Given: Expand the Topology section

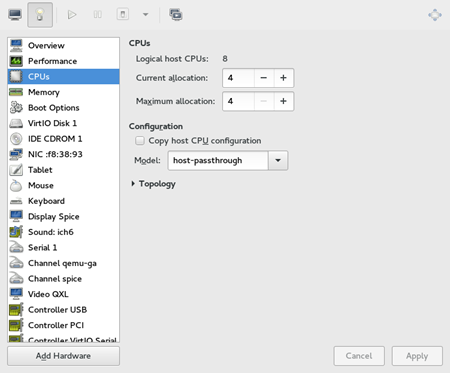Looking at the screenshot, I should tap(154, 184).
